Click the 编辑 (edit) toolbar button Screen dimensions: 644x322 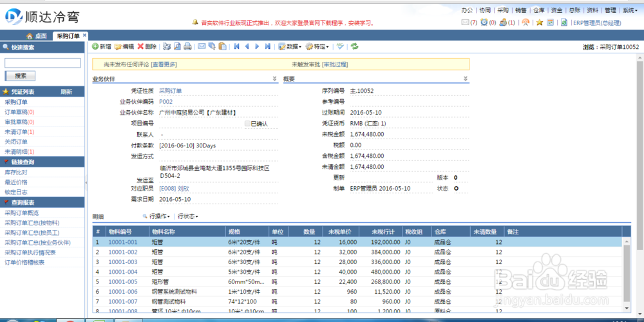(124, 46)
